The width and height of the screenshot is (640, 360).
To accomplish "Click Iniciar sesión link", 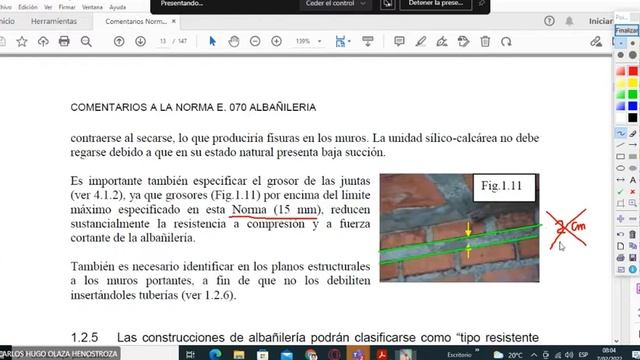I will [601, 21].
